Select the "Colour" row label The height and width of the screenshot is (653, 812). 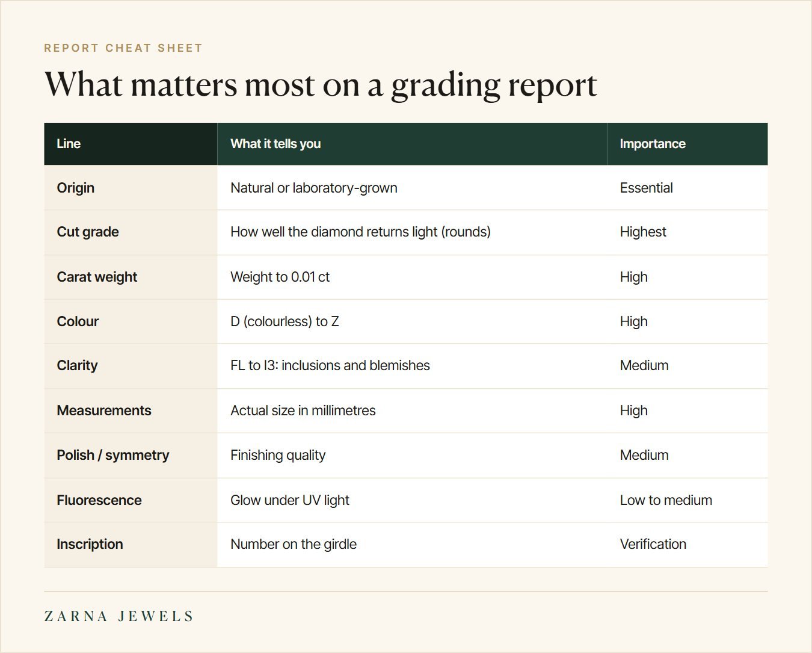(78, 321)
